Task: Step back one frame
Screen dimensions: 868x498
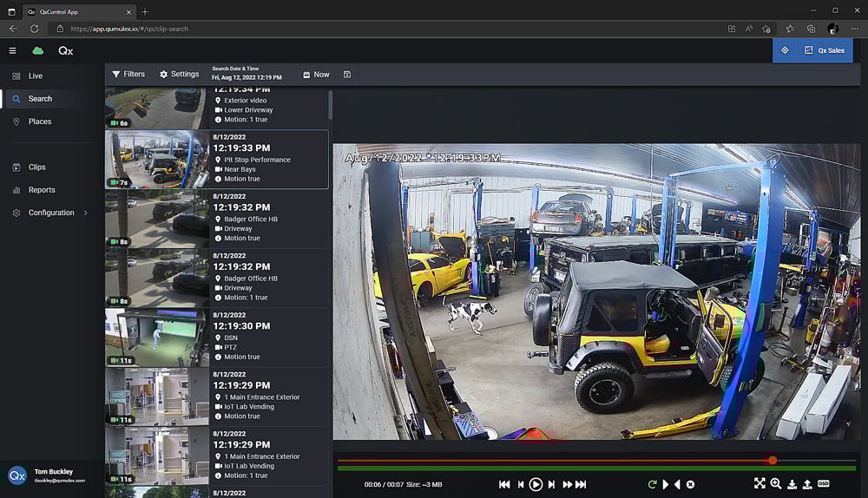Action: pyautogui.click(x=520, y=484)
